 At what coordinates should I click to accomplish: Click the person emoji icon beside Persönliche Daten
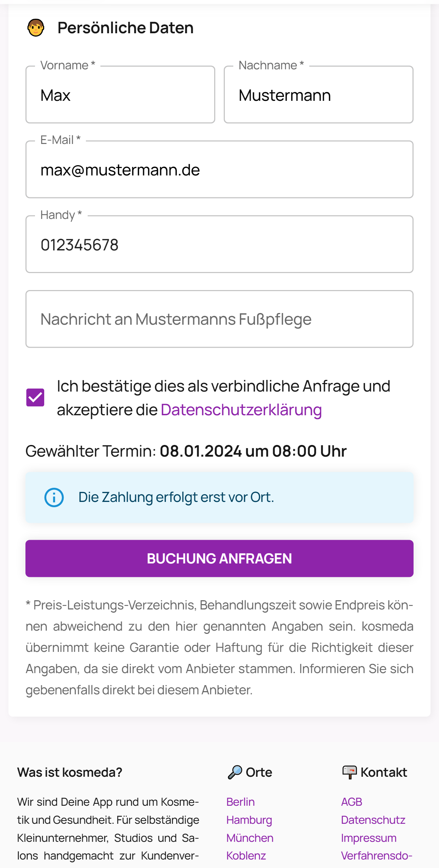[x=36, y=28]
